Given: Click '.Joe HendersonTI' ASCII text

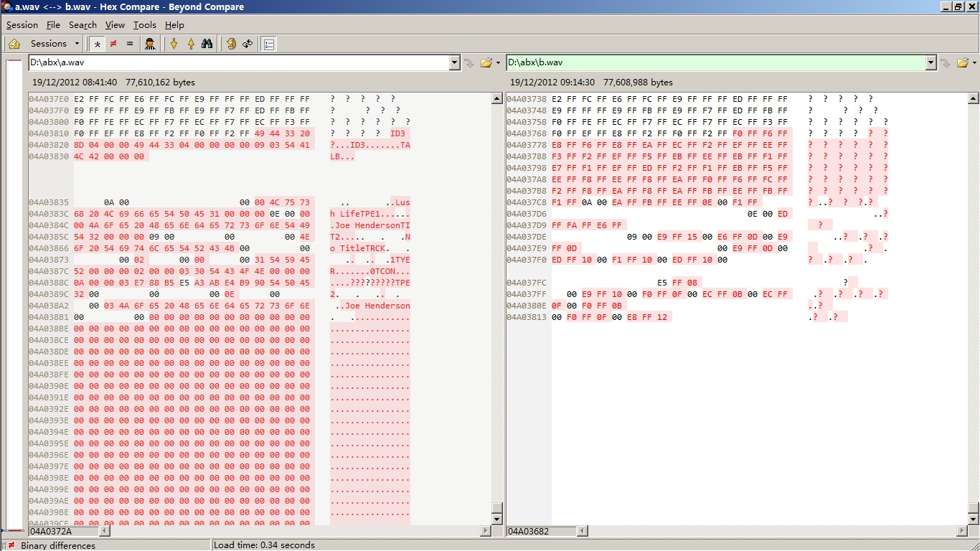Looking at the screenshot, I should (370, 225).
